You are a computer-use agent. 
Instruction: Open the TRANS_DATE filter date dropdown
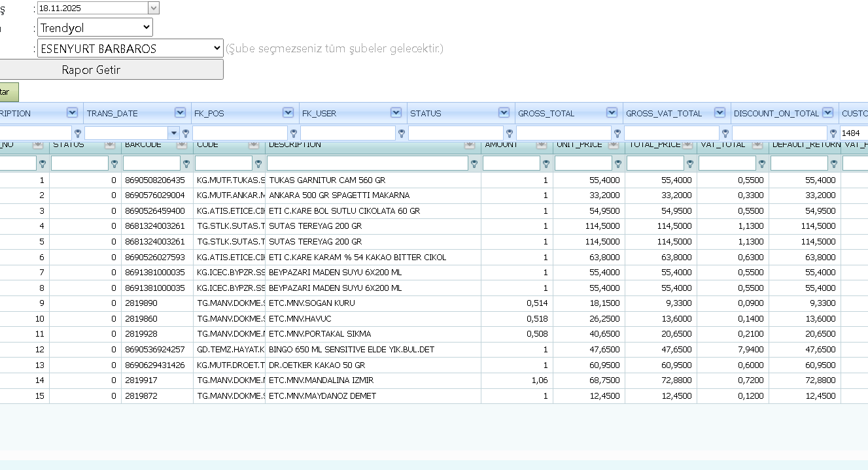click(x=174, y=133)
